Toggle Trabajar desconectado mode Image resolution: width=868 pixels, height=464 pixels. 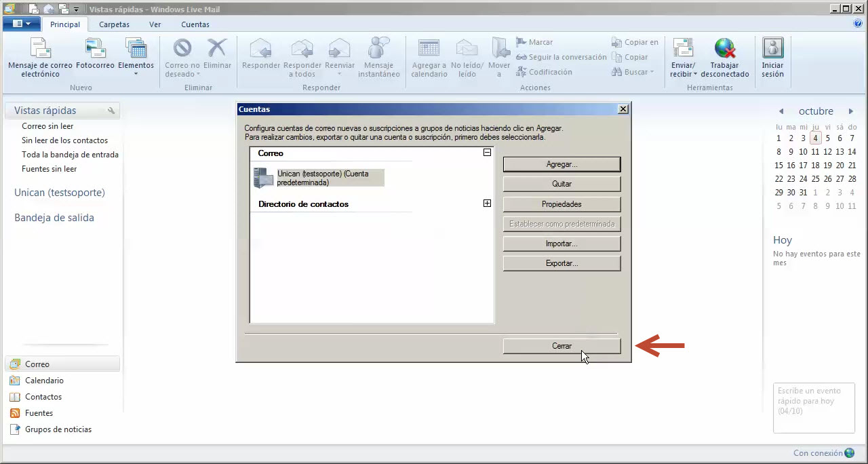[725, 58]
